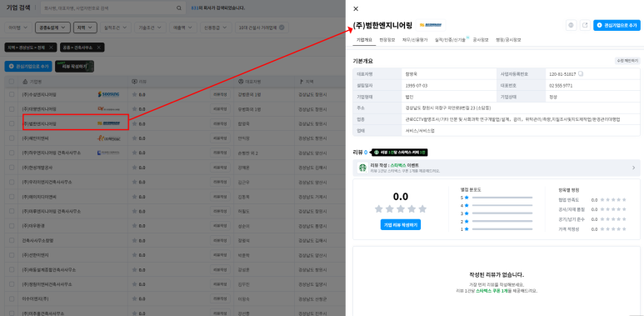The width and height of the screenshot is (644, 316).
Task: Remove the 공종 건축사무소 filter chip
Action: [98, 48]
